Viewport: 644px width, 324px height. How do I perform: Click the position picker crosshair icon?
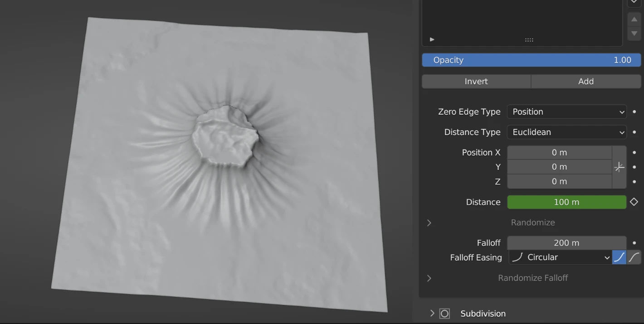pyautogui.click(x=620, y=167)
